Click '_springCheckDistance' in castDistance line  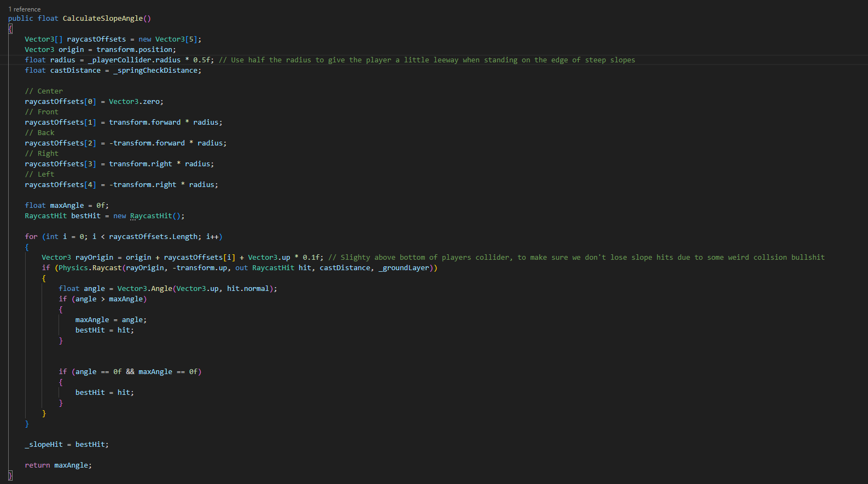pyautogui.click(x=155, y=71)
